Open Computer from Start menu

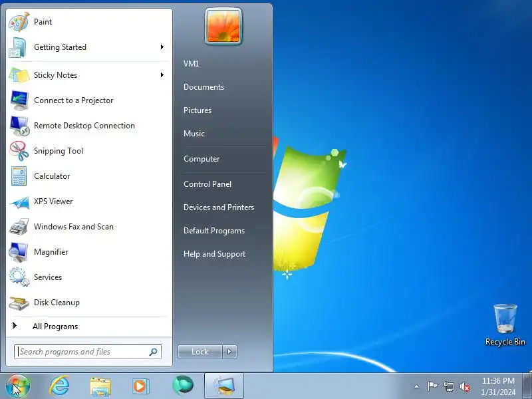pyautogui.click(x=201, y=159)
